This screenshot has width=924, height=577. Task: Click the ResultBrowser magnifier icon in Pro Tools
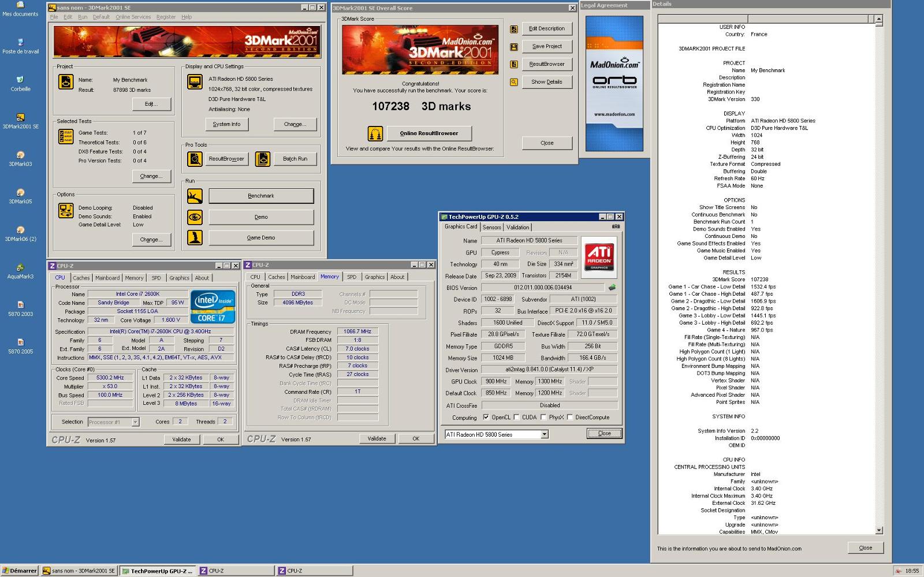coord(195,159)
